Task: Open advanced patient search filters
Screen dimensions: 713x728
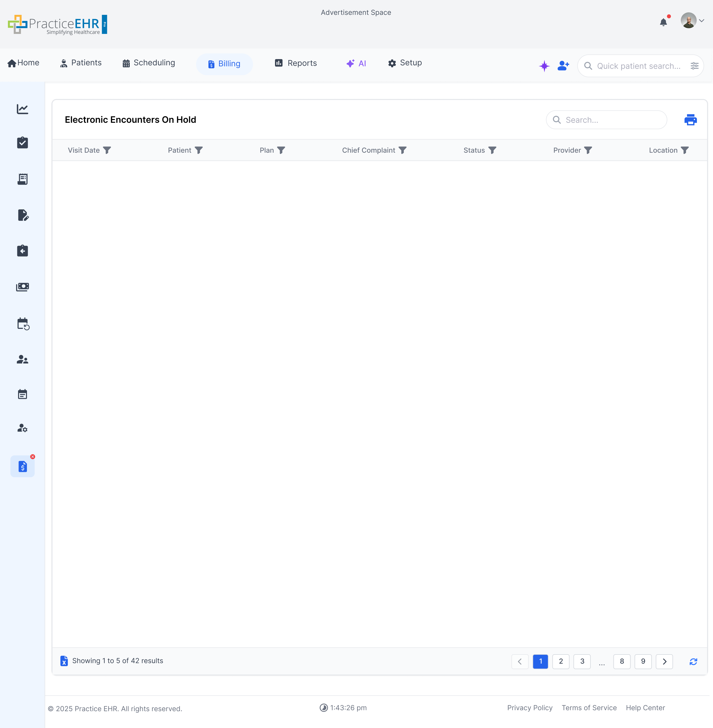Action: (694, 66)
